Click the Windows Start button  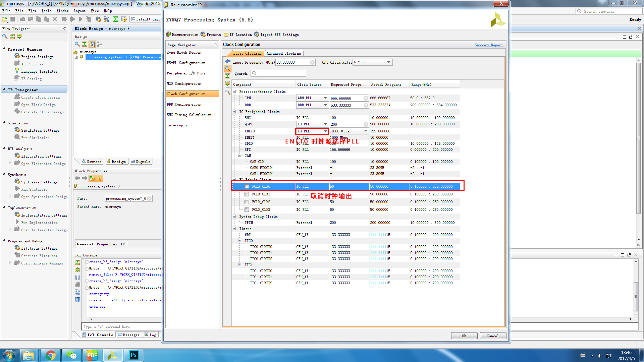click(9, 355)
